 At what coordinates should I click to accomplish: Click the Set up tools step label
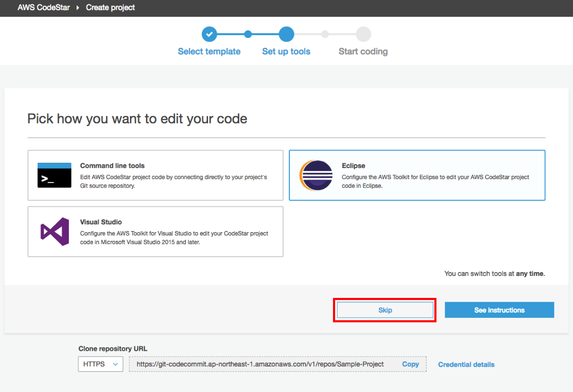286,52
